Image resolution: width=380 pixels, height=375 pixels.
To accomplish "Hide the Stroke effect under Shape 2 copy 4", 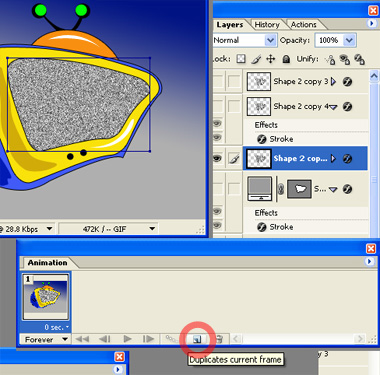I will click(x=217, y=137).
